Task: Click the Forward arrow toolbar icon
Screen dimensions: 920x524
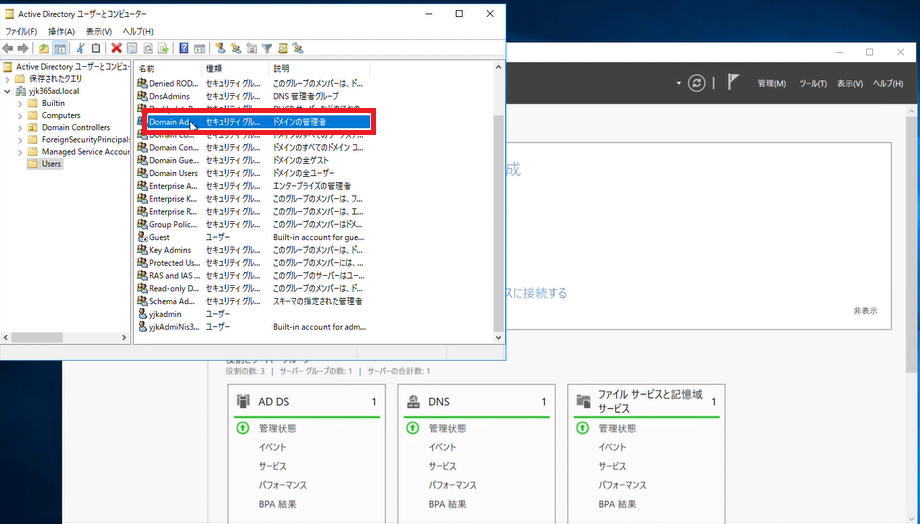Action: [x=23, y=48]
